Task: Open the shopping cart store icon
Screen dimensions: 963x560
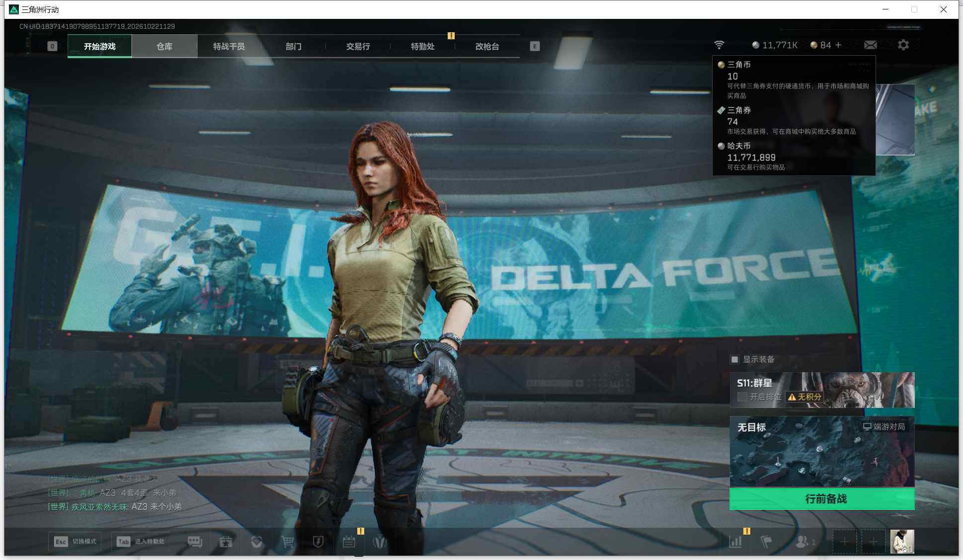Action: 287,542
